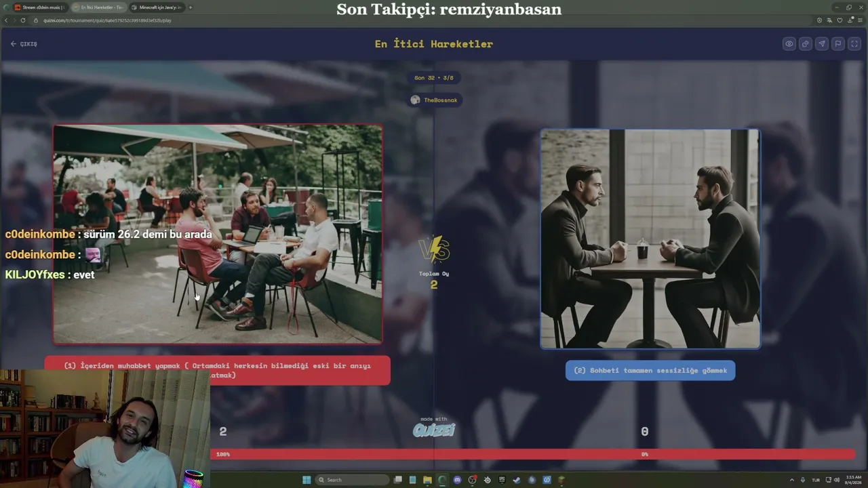
Task: Open Discord from the taskbar
Action: tap(457, 480)
